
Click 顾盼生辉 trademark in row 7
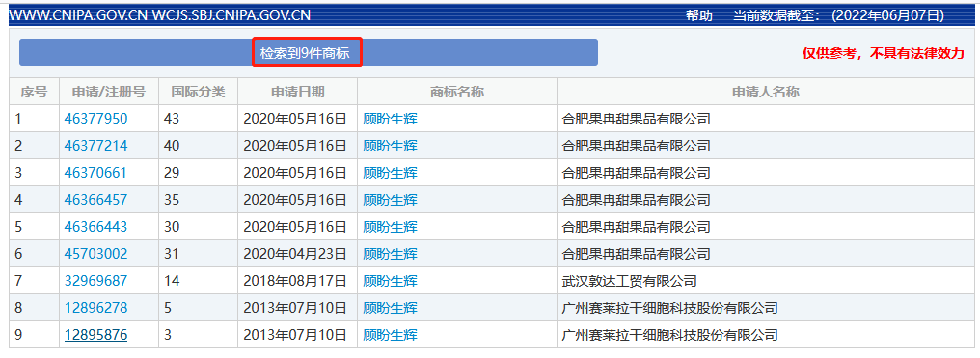[390, 281]
